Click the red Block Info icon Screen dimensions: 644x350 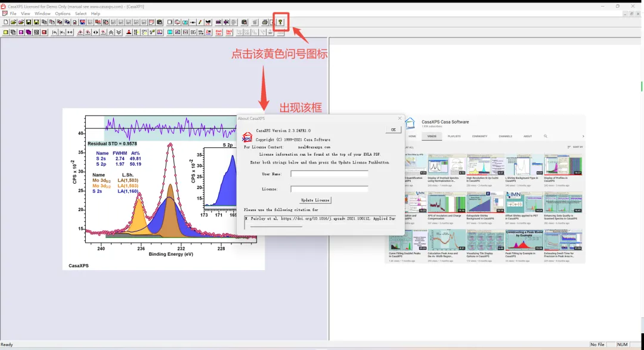point(229,32)
